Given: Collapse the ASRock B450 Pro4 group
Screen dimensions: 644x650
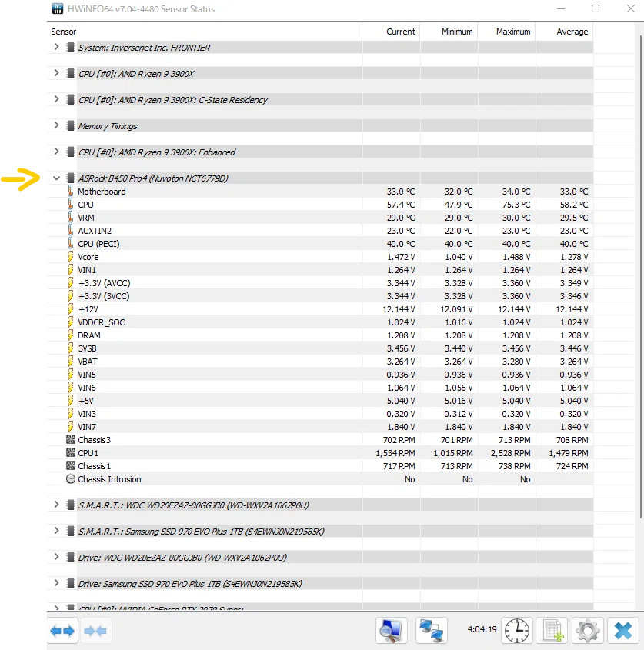Looking at the screenshot, I should (56, 178).
